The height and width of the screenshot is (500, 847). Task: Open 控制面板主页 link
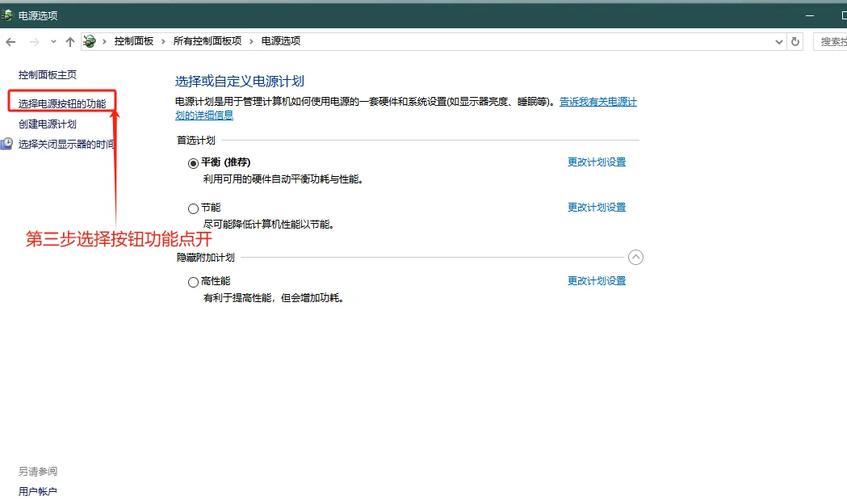[48, 75]
